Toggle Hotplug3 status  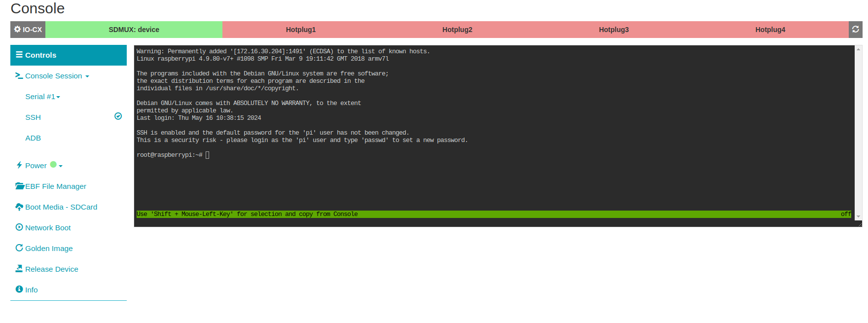(x=614, y=30)
